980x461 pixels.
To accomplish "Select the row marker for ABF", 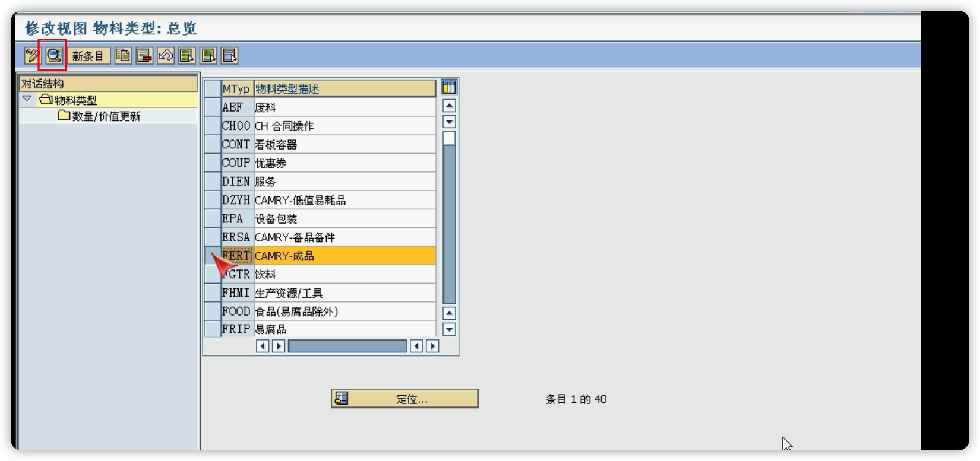I will pyautogui.click(x=212, y=107).
